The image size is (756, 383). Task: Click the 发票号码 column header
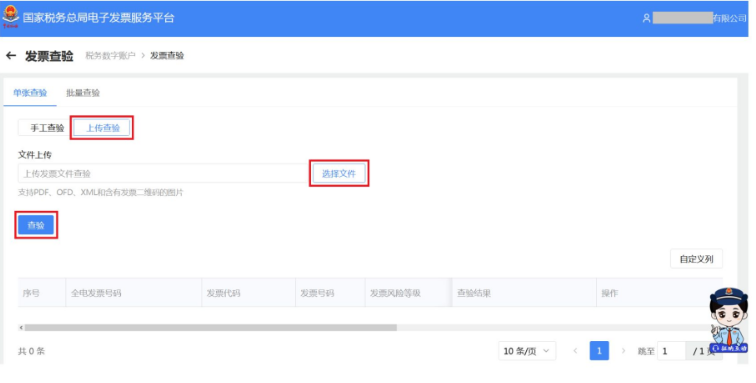330,293
